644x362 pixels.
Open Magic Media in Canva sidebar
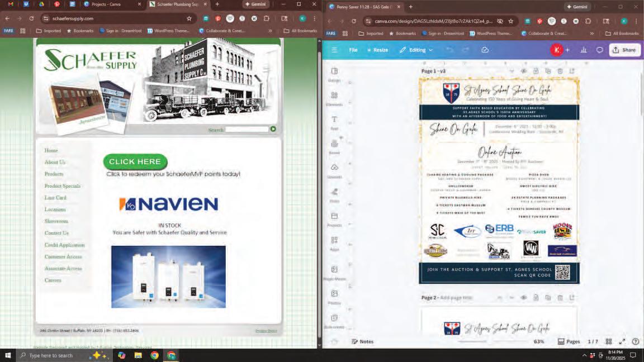(334, 273)
